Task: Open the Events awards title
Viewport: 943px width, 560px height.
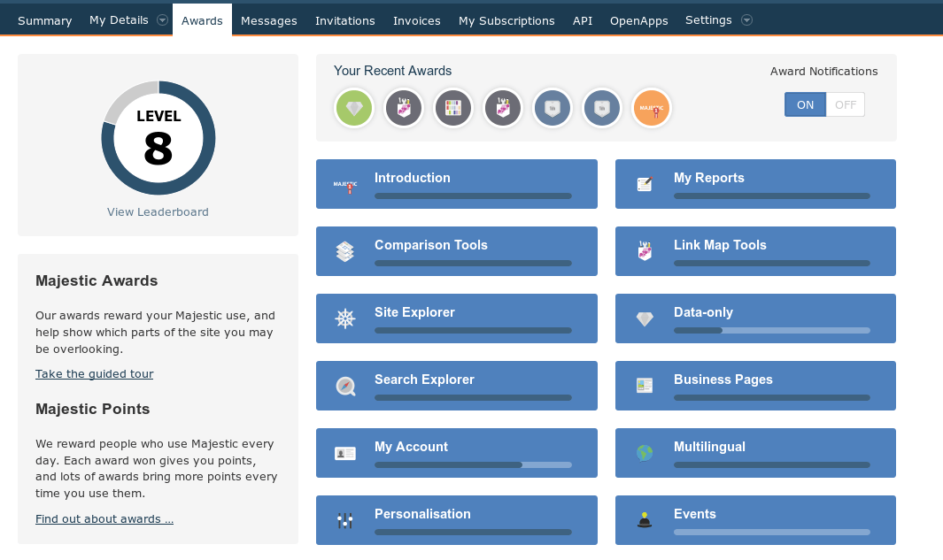Action: [694, 514]
